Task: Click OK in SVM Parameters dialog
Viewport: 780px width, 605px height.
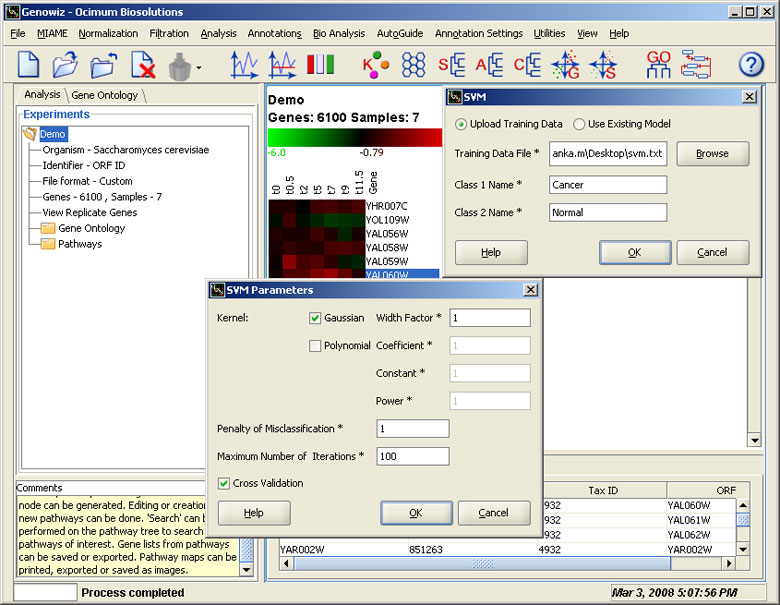Action: pyautogui.click(x=416, y=513)
